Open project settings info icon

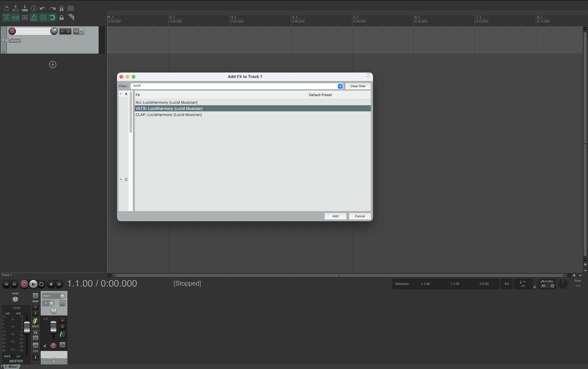pos(34,9)
